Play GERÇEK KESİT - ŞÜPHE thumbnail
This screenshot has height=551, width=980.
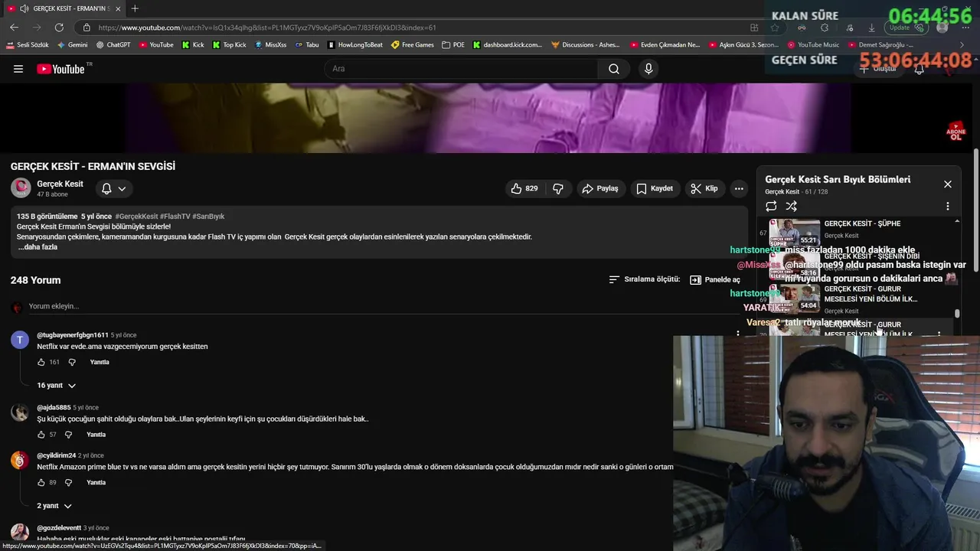click(x=794, y=233)
